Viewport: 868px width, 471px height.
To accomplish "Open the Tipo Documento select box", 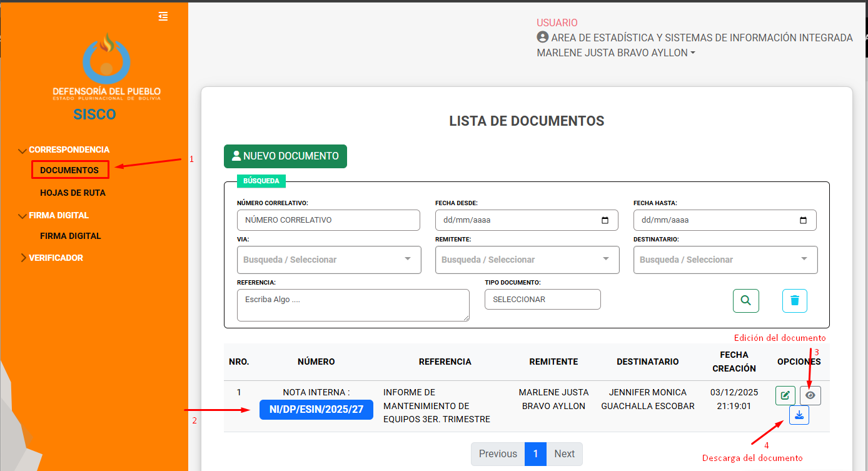I will [542, 300].
